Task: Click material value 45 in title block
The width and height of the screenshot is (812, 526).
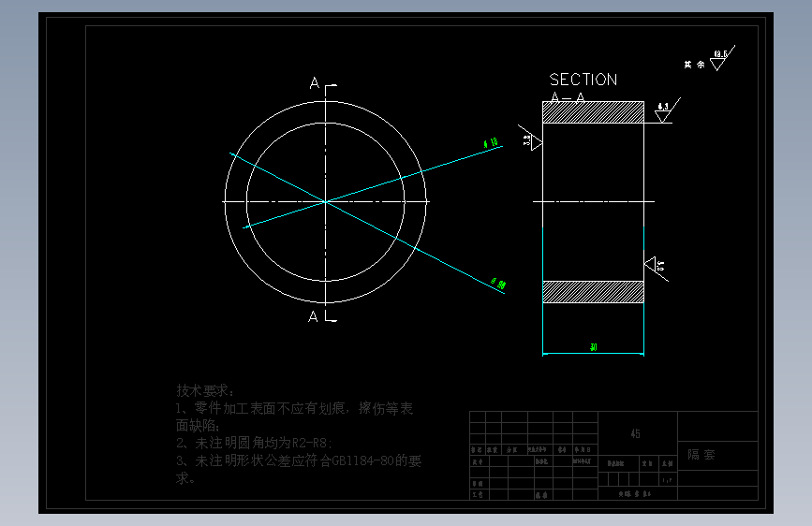Action: click(635, 434)
